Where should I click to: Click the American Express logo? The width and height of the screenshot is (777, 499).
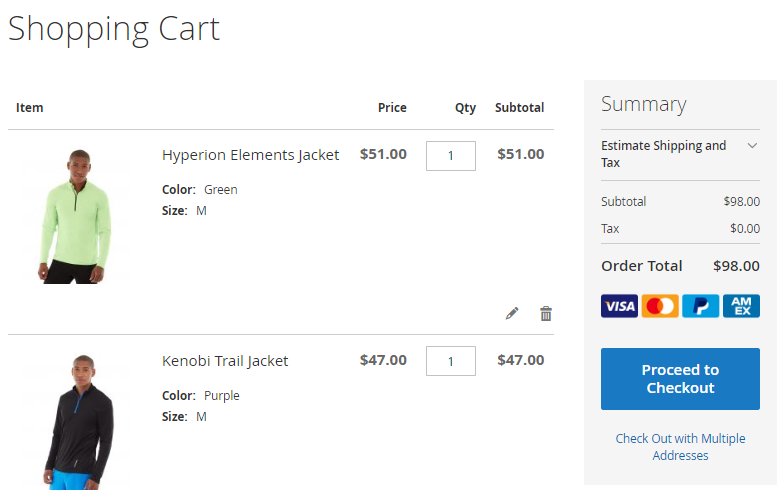[741, 306]
